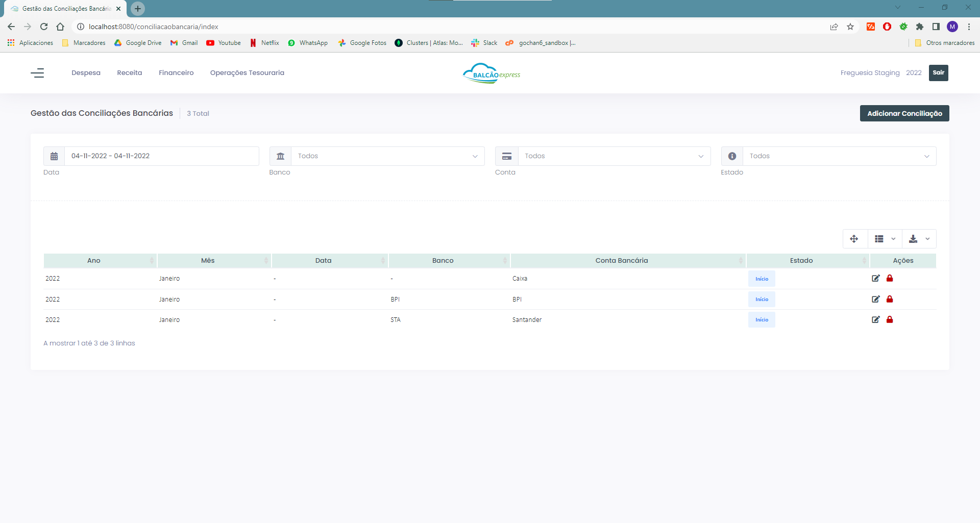
Task: Open the Google Drive bookmark
Action: click(x=138, y=43)
